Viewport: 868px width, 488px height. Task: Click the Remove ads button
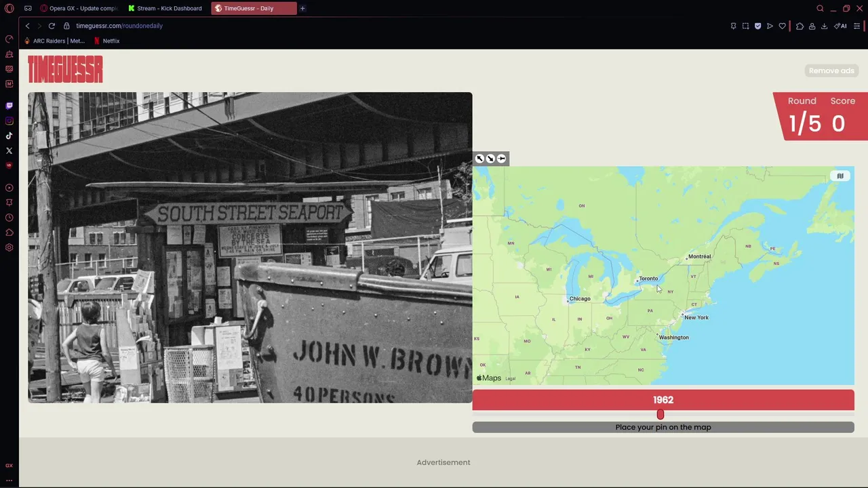[x=831, y=70]
